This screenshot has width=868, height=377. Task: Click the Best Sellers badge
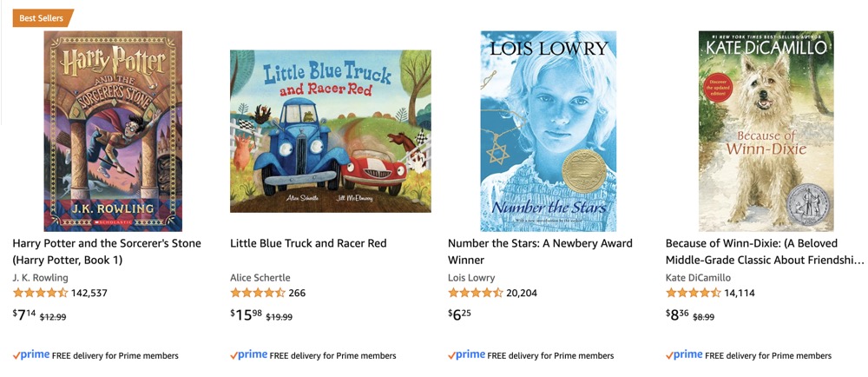(x=43, y=17)
